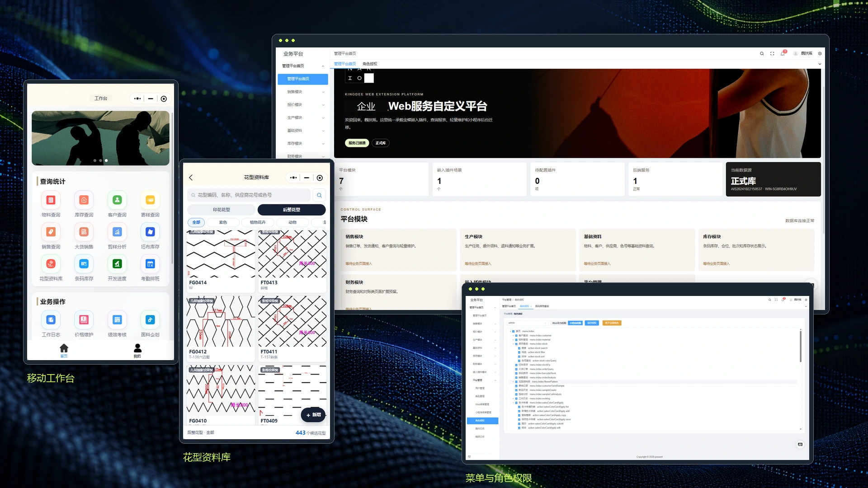
Task: Select 印花花型 tab in pattern library
Action: point(222,210)
